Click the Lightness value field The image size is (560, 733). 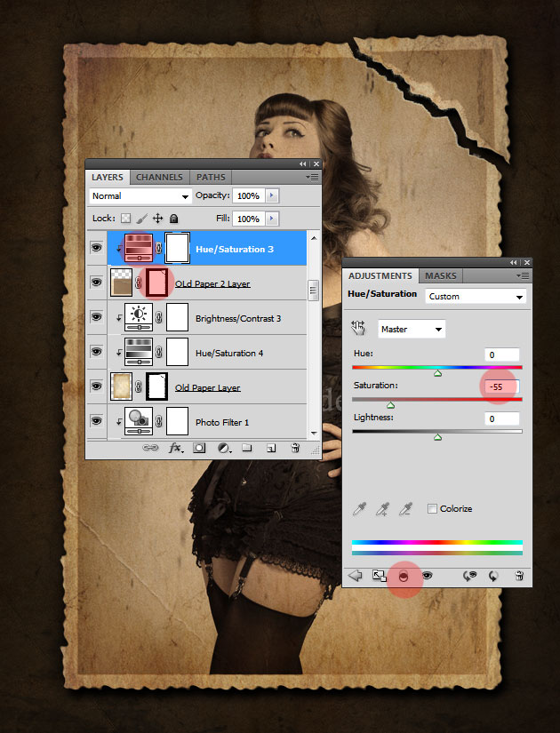[x=502, y=418]
